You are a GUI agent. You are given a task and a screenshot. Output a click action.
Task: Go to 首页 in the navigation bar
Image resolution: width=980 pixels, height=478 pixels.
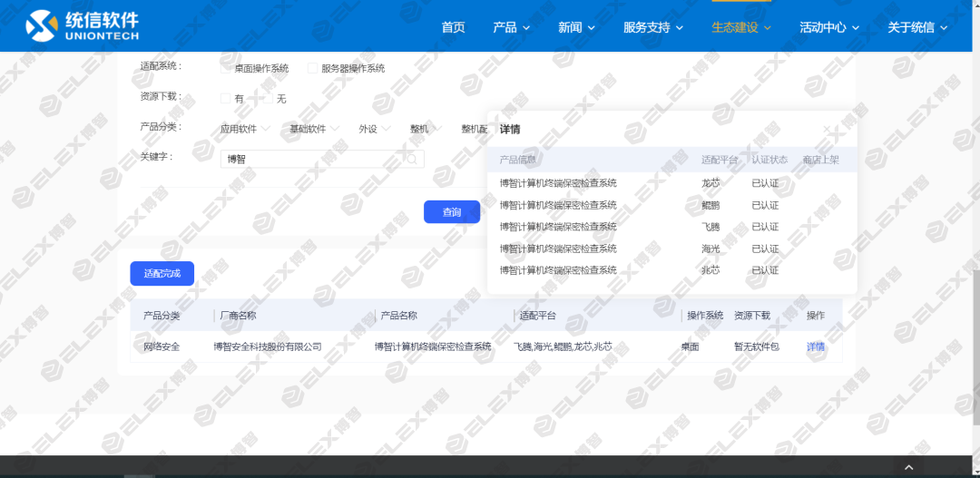[453, 27]
